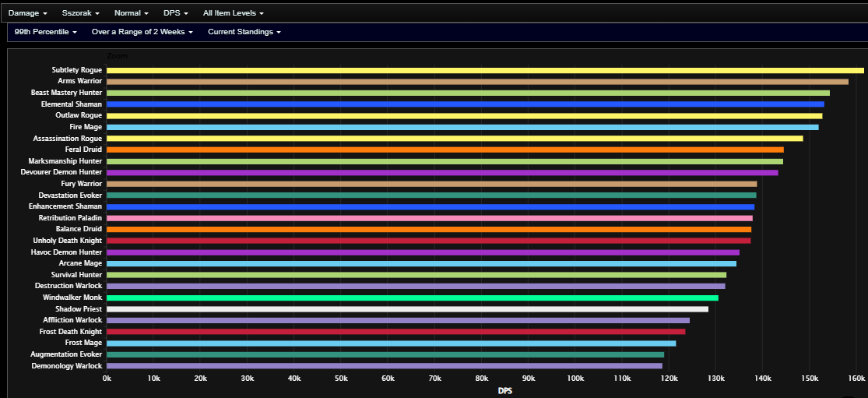The image size is (868, 398).
Task: Click the Arcane Mage bar
Action: point(421,263)
